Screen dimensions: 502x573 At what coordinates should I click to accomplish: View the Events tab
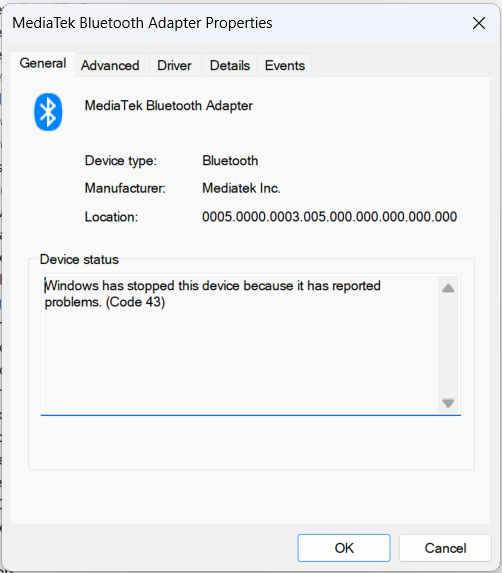285,66
